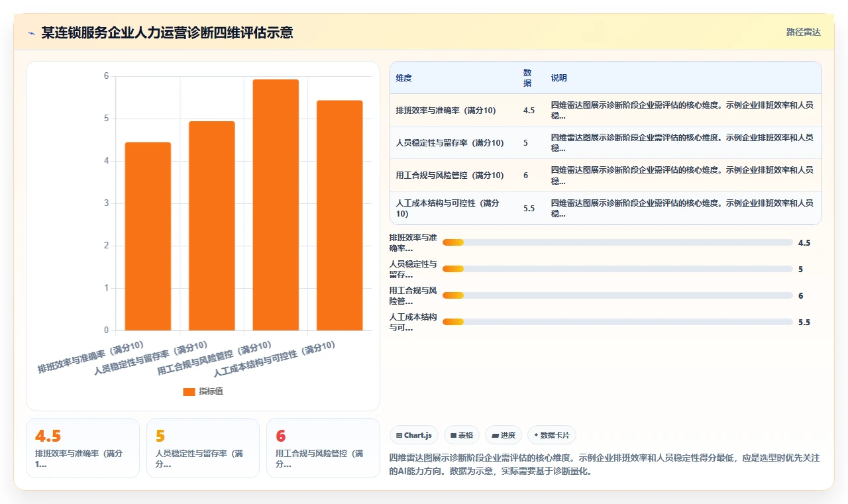
Task: Toggle the 指标值 legend swatch
Action: pyautogui.click(x=189, y=391)
